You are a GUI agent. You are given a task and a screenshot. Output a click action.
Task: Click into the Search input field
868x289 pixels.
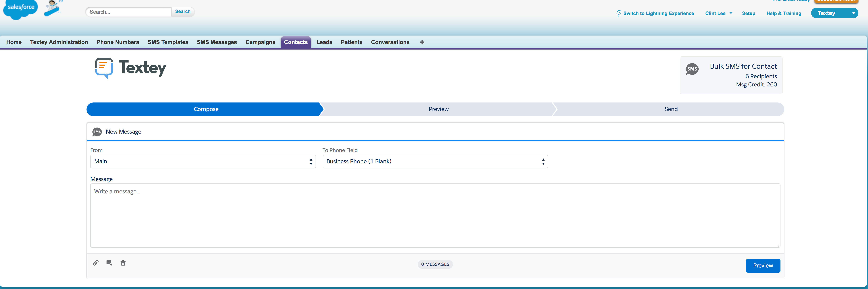(x=129, y=12)
